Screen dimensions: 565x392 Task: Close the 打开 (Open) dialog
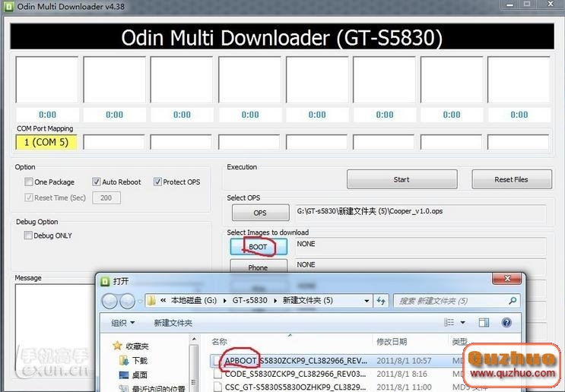click(506, 278)
